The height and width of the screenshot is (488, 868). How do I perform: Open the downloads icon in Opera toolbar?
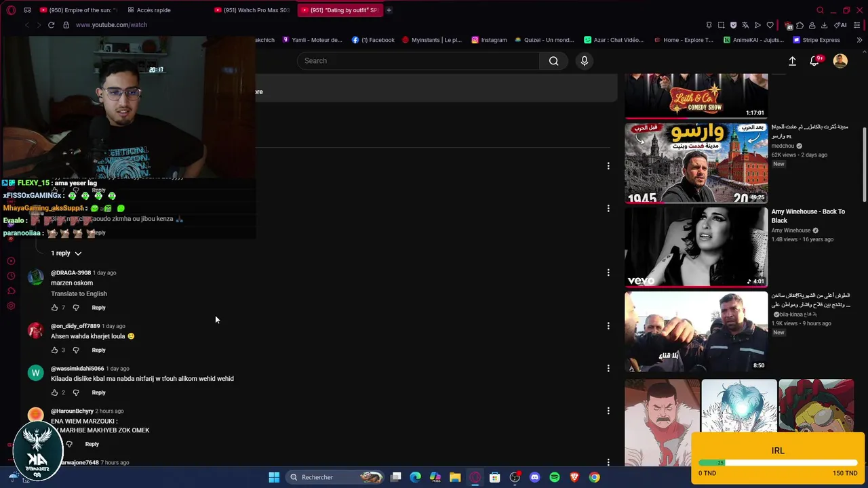coord(824,25)
